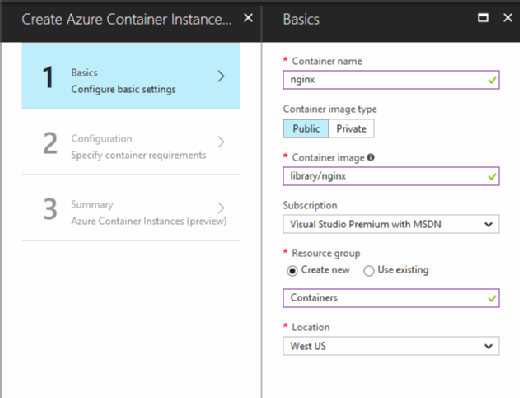The image size is (520, 398).
Task: Click the Subscription label
Action: [x=310, y=205]
